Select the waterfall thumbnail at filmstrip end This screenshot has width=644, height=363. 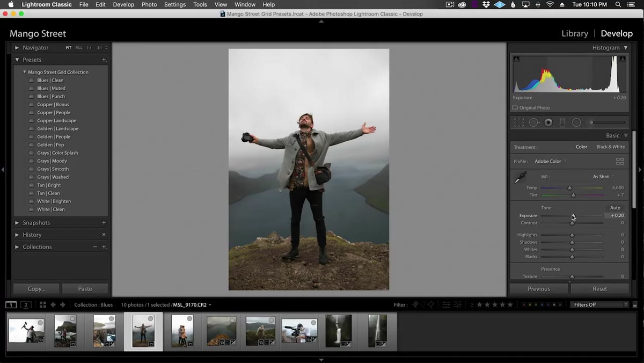377,331
